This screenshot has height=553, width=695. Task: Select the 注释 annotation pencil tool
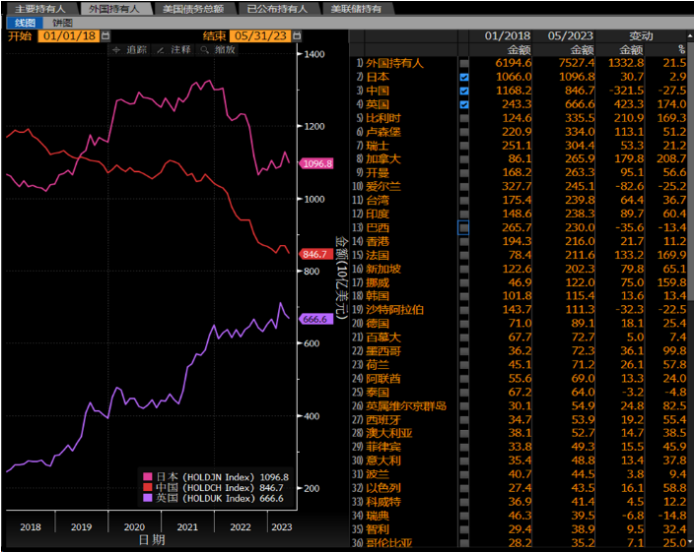tap(174, 50)
